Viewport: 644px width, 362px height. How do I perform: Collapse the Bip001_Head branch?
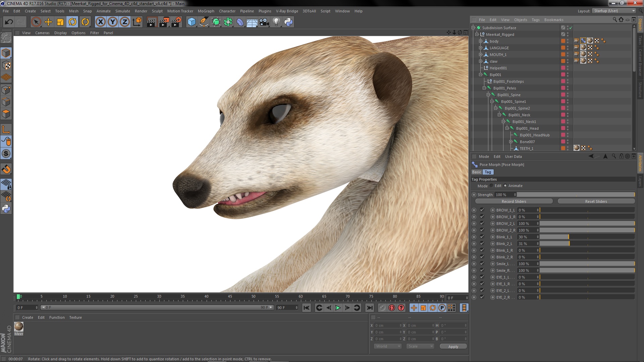(507, 128)
